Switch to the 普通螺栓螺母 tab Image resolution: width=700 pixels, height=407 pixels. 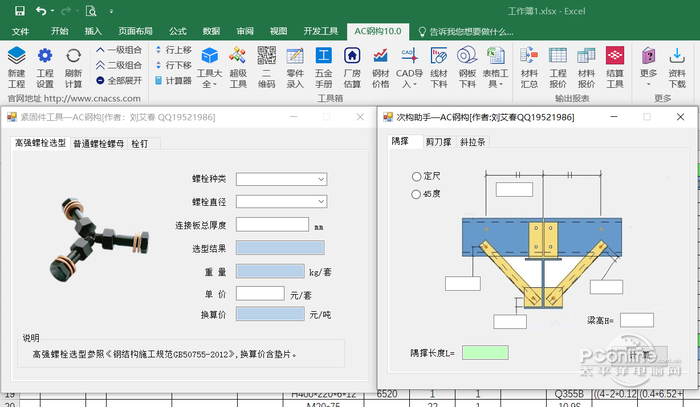coord(99,144)
